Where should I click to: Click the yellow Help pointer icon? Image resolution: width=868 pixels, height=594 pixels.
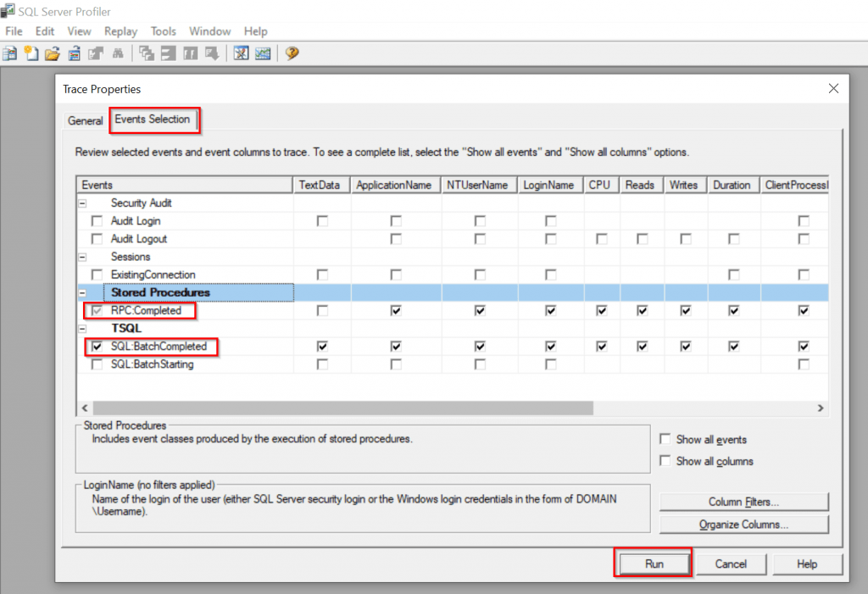[x=291, y=53]
